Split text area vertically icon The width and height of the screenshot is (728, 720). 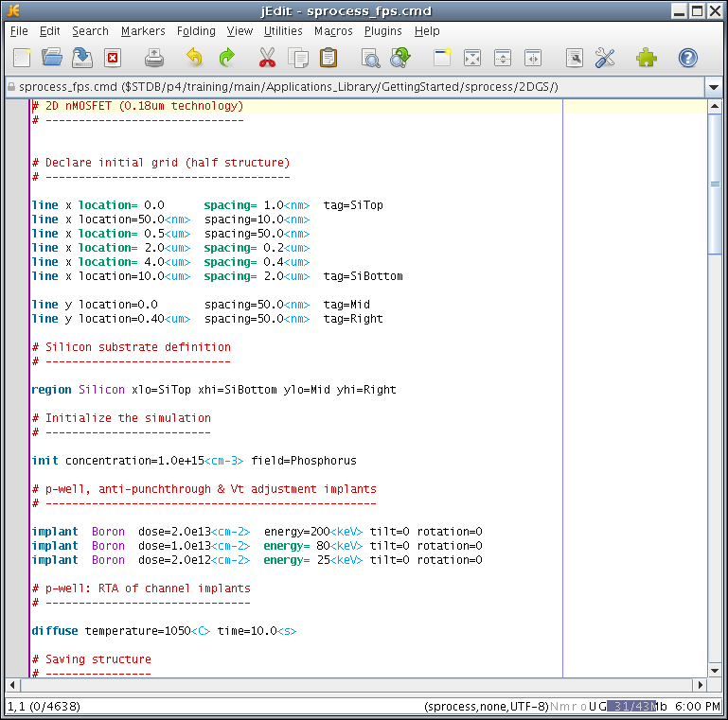pyautogui.click(x=533, y=58)
